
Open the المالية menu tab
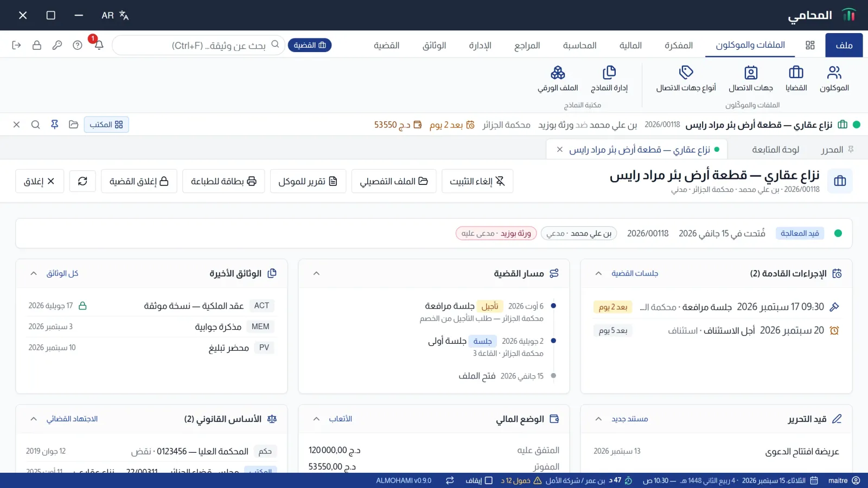point(630,45)
